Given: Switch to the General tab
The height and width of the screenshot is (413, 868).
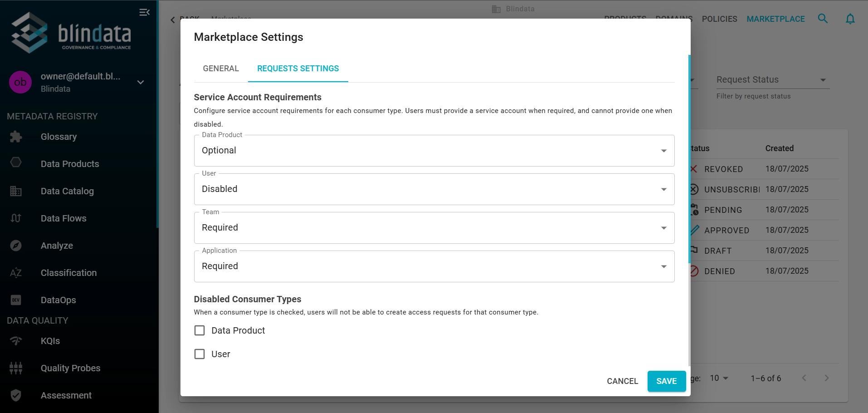Looking at the screenshot, I should click(221, 69).
